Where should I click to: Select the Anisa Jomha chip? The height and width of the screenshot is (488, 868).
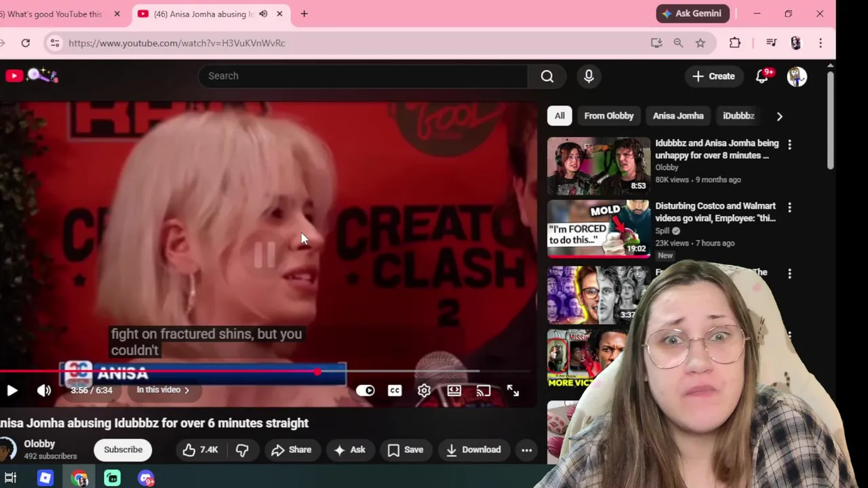(x=678, y=116)
